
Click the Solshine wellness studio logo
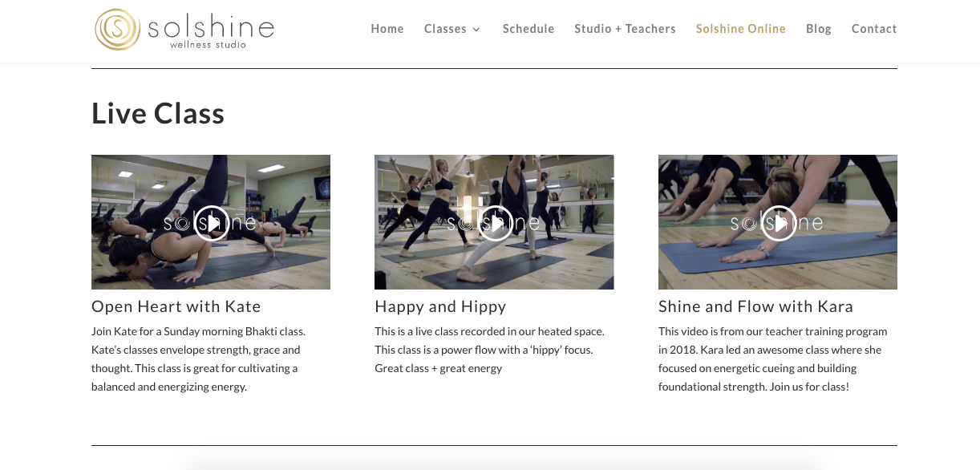coord(184,30)
